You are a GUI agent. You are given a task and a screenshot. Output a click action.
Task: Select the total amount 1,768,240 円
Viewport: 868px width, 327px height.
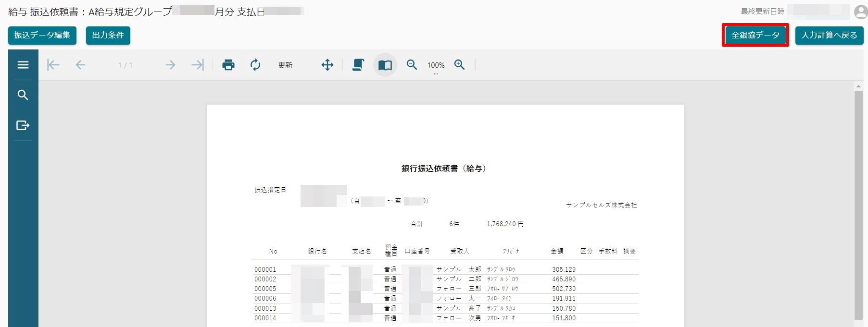(x=505, y=224)
